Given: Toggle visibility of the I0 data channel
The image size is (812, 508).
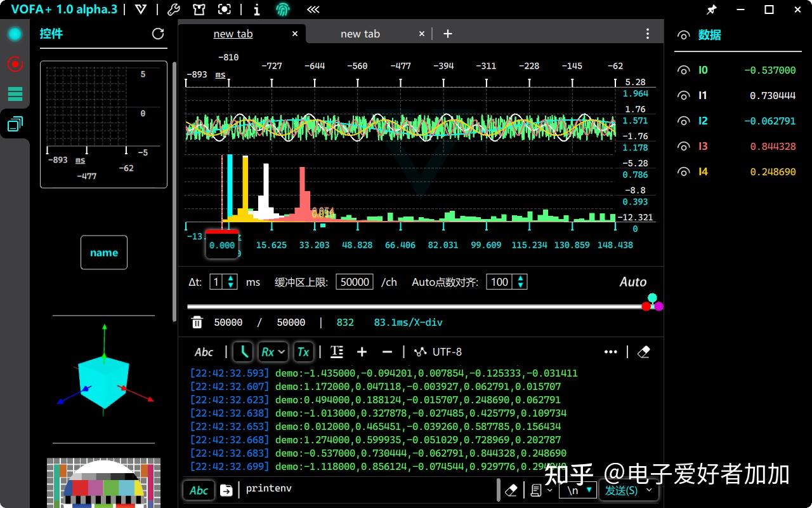Looking at the screenshot, I should tap(683, 70).
